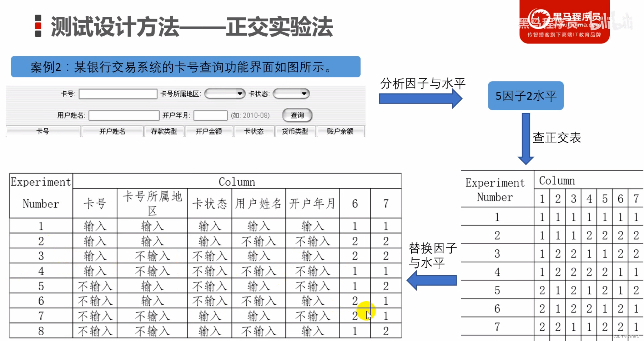The width and height of the screenshot is (644, 341).
Task: Click the 替换因子与水平 label
Action: tap(433, 255)
